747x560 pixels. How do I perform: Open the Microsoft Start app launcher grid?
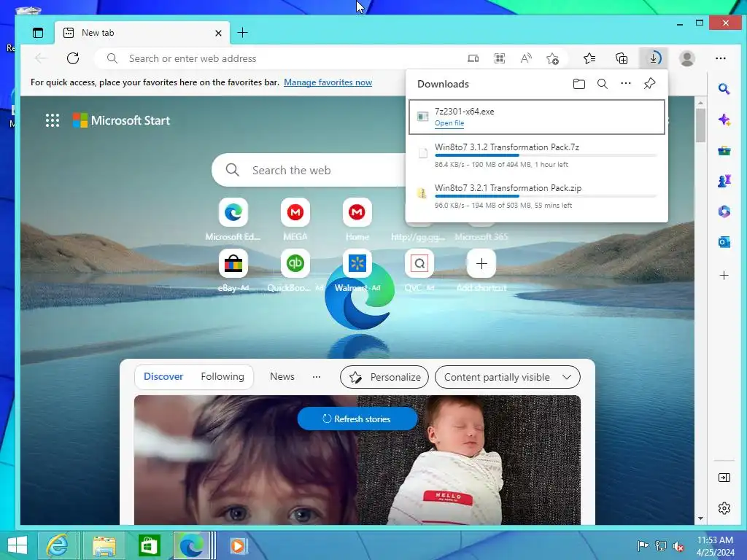click(53, 120)
